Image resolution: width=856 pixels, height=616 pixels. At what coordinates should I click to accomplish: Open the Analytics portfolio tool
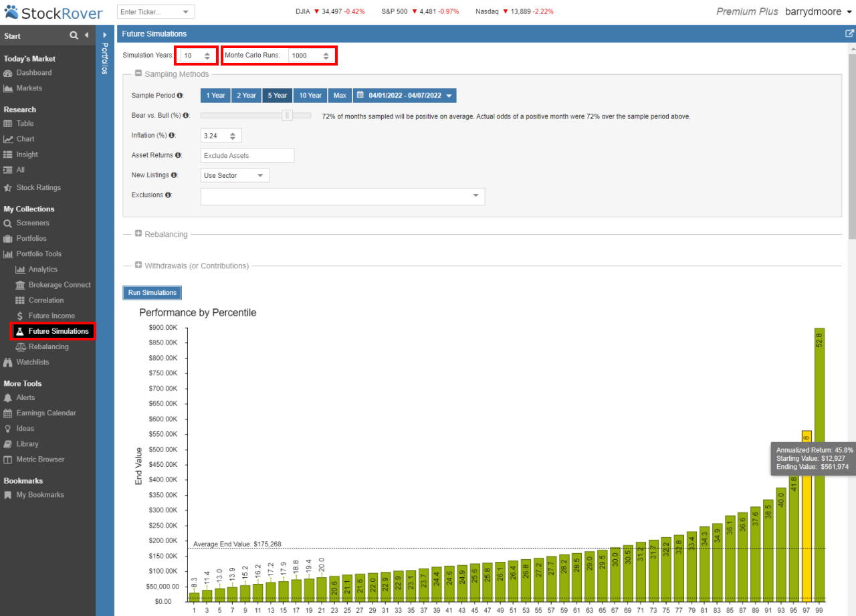(45, 269)
